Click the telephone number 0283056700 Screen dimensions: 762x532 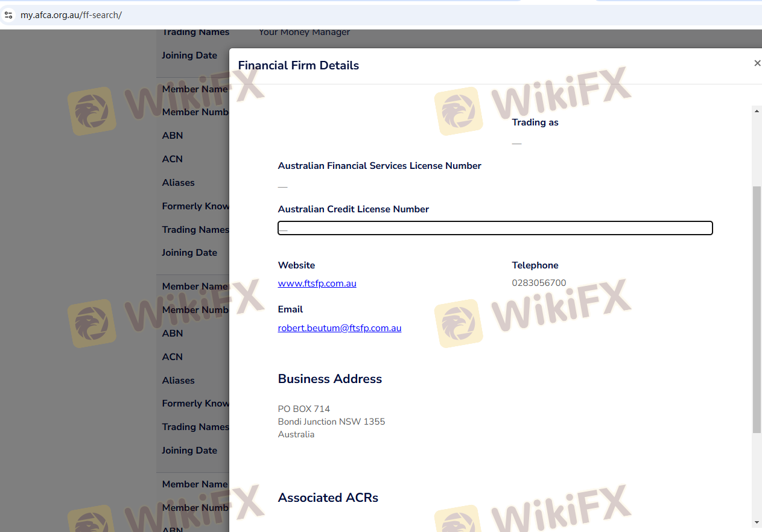(x=539, y=283)
